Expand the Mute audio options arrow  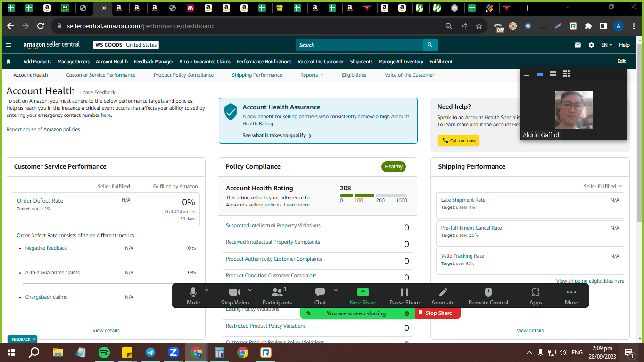pos(206,290)
